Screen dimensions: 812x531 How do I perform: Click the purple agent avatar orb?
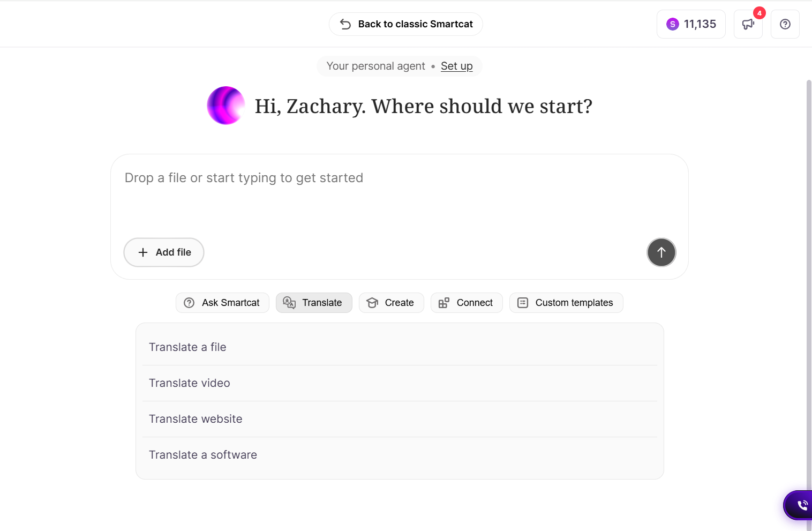click(226, 106)
